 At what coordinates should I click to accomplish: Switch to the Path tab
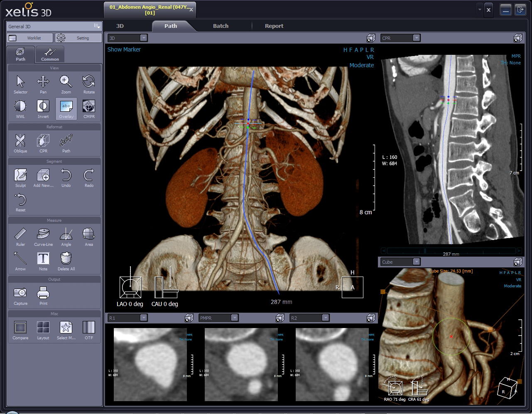coord(171,26)
